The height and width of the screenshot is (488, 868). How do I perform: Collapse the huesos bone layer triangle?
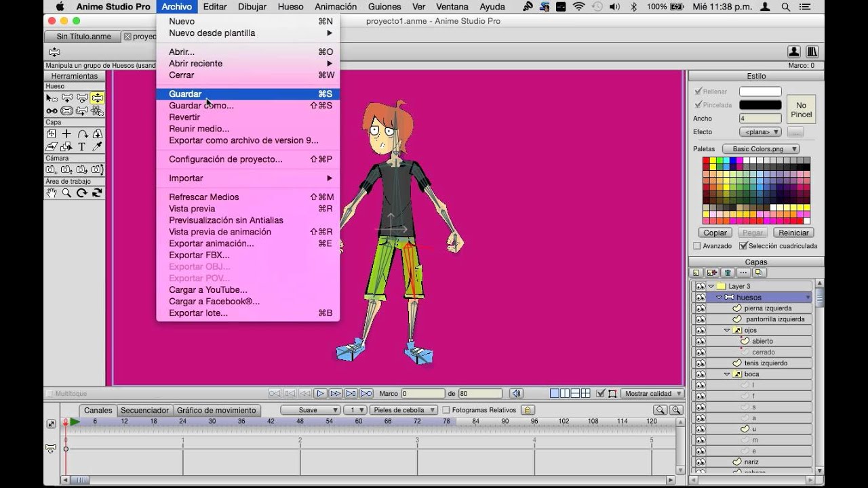pyautogui.click(x=719, y=298)
